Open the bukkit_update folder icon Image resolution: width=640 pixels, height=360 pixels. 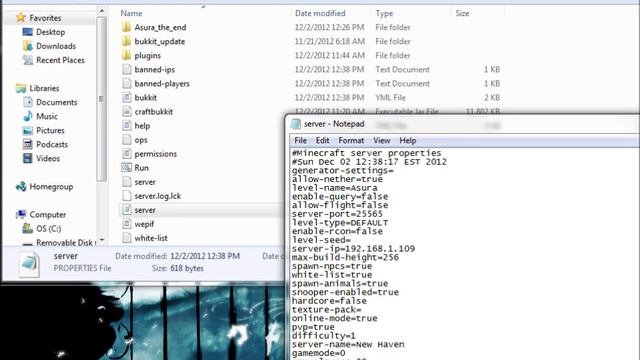(127, 41)
